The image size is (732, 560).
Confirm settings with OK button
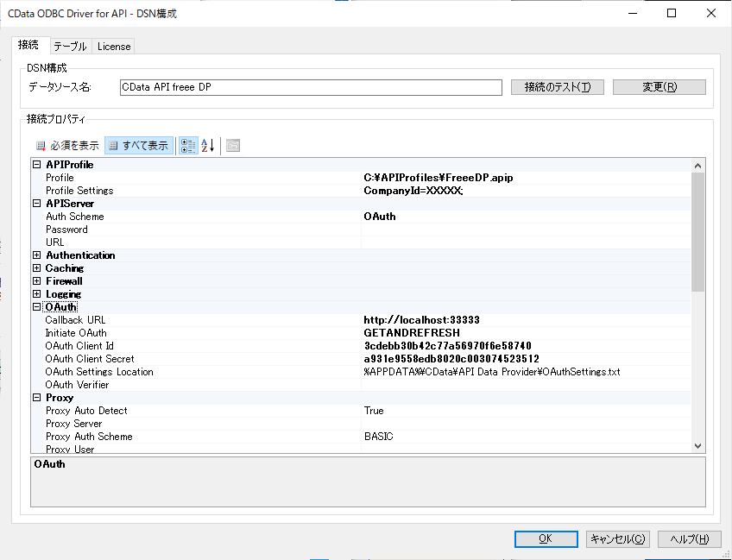point(546,538)
